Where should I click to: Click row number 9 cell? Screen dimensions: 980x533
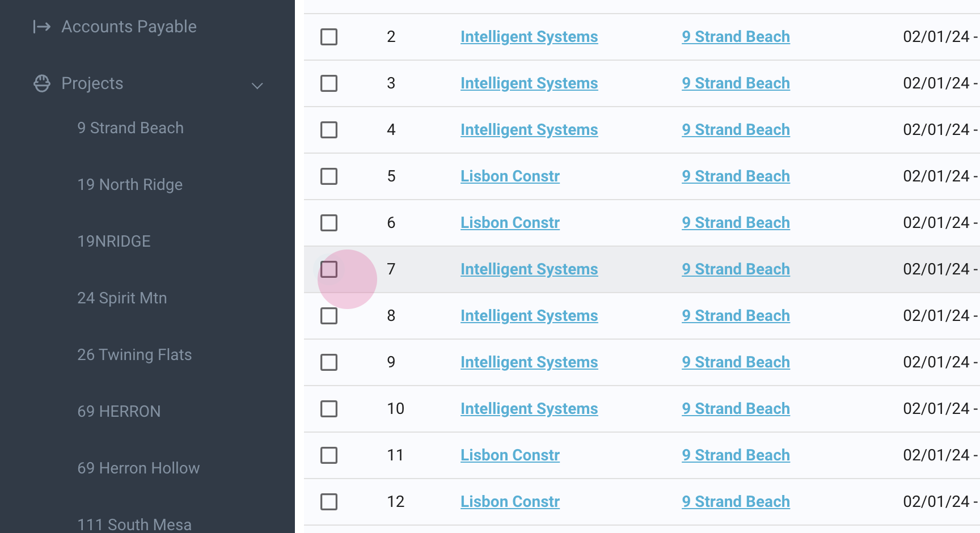391,362
